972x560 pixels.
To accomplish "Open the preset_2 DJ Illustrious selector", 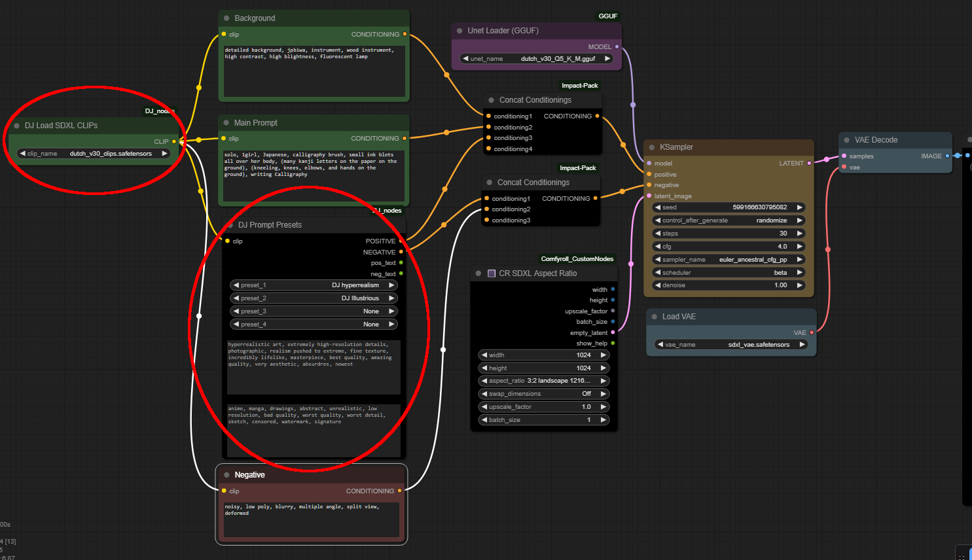I will [x=314, y=298].
